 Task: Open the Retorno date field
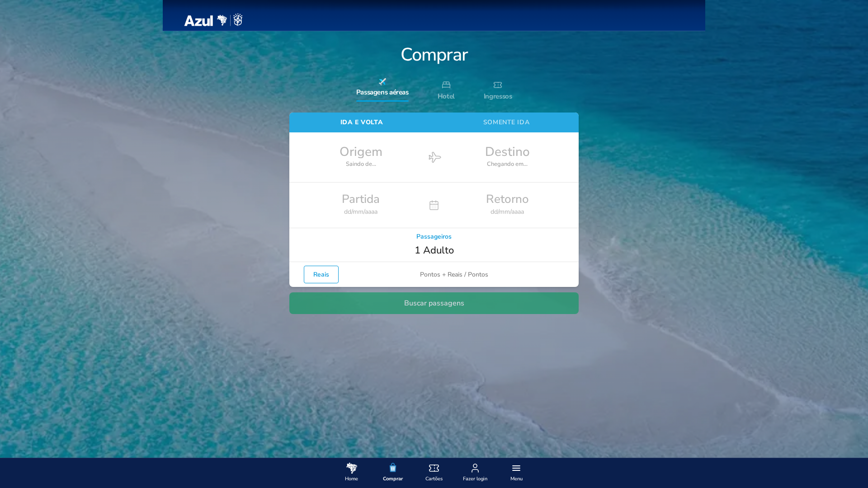[507, 204]
